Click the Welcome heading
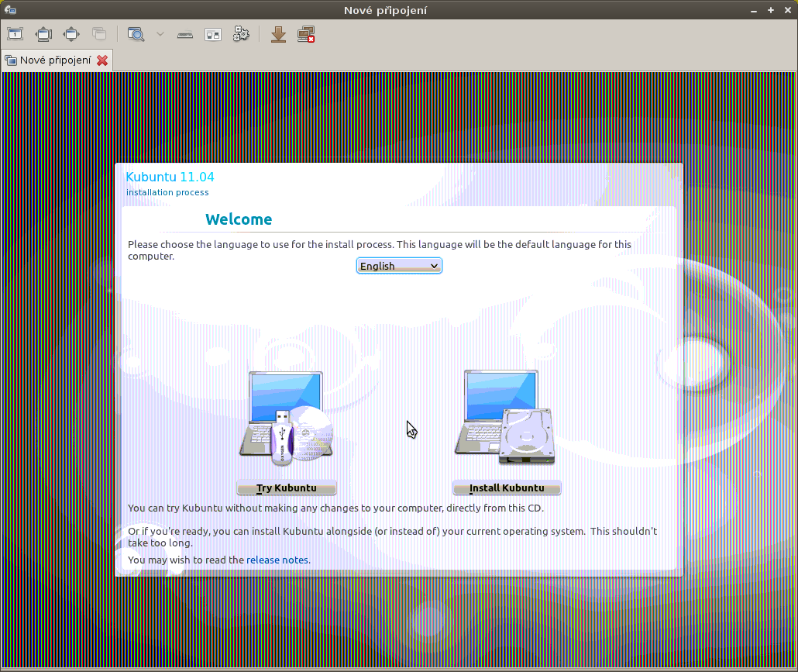798x672 pixels. [239, 219]
